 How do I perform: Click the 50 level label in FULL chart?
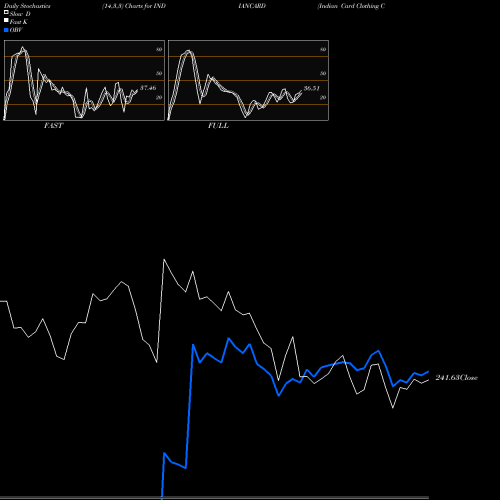[x=323, y=73]
